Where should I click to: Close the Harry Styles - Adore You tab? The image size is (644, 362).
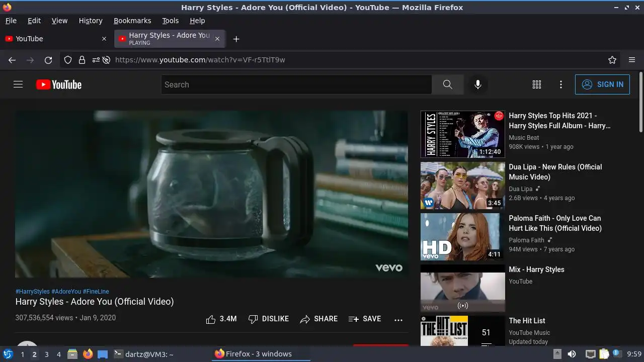(x=217, y=39)
